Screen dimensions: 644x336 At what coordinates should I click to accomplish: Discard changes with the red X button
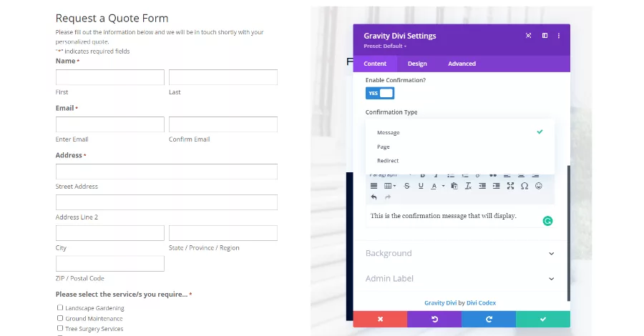pos(381,319)
